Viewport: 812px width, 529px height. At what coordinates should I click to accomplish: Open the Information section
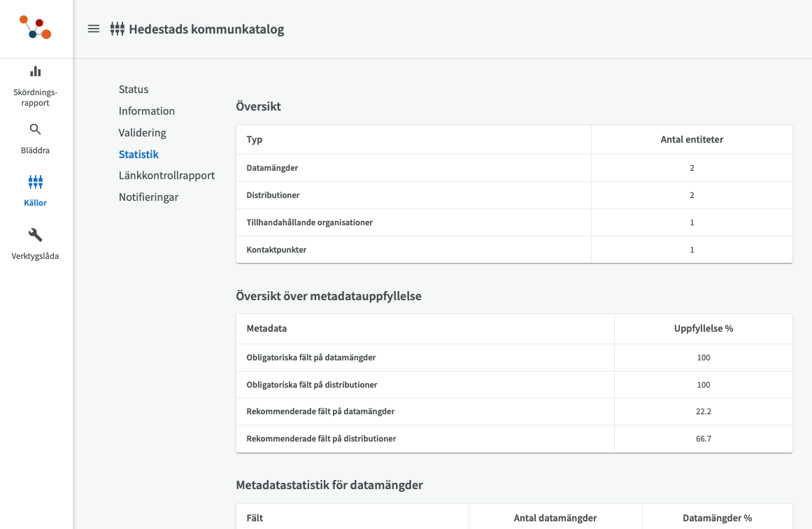(147, 111)
